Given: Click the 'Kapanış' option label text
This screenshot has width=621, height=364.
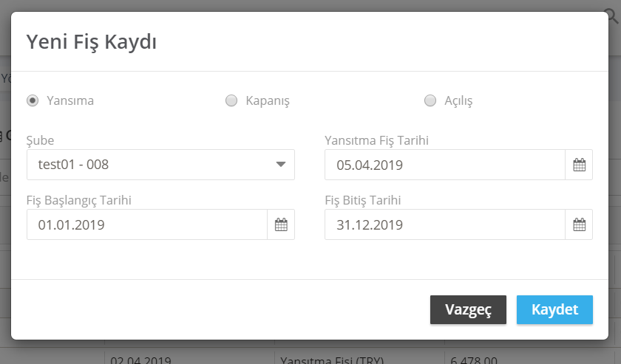Looking at the screenshot, I should [268, 101].
